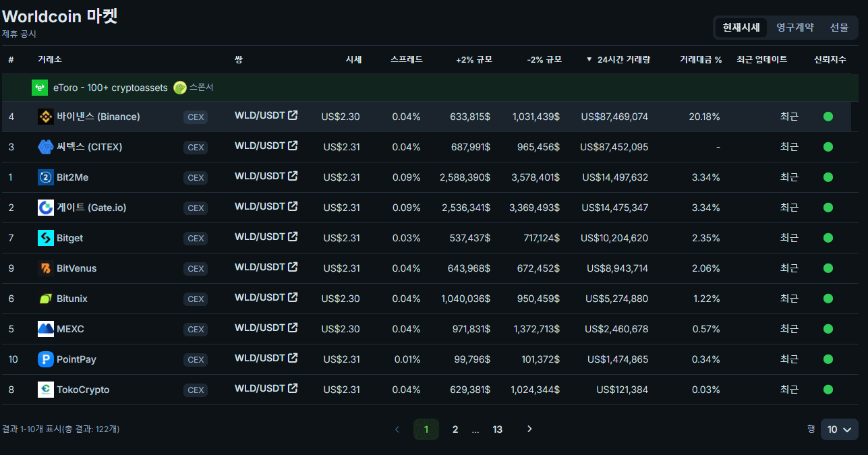Sort by -2% 규모 column header
Screen dimensions: 868x455
[544, 59]
